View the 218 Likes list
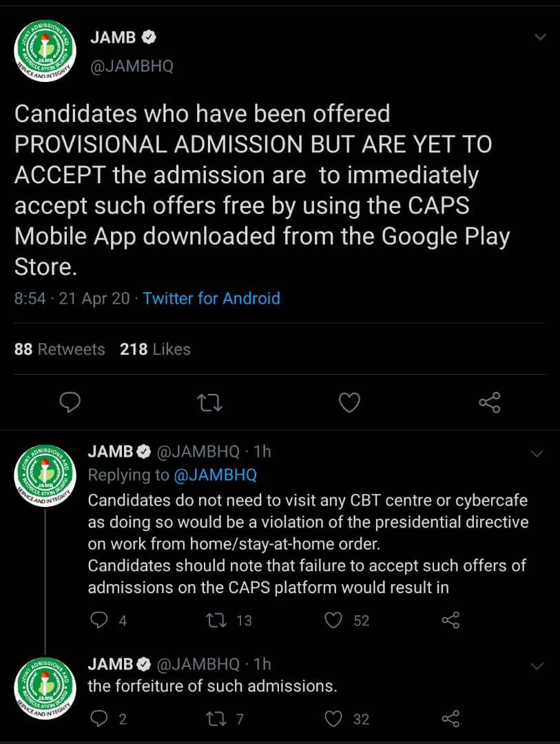This screenshot has width=560, height=744. tap(155, 349)
